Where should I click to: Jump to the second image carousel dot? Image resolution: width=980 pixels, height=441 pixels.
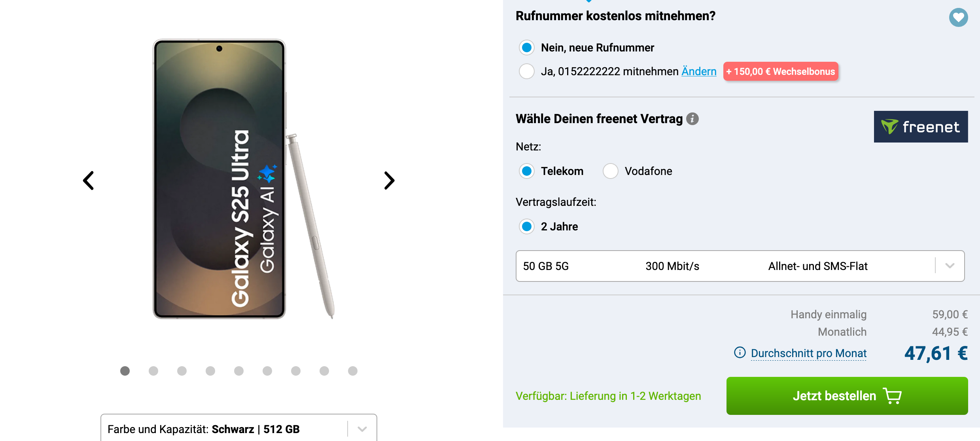pyautogui.click(x=153, y=371)
